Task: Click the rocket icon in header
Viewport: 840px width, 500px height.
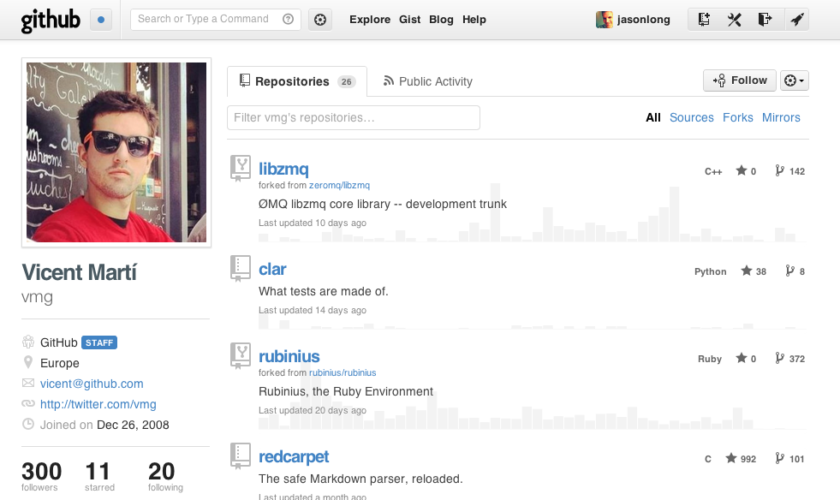Action: [x=796, y=19]
